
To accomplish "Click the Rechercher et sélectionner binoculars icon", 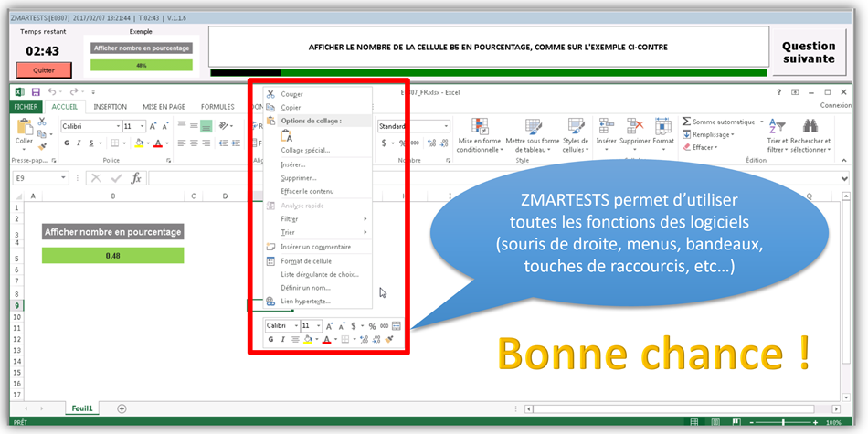I will [x=810, y=126].
